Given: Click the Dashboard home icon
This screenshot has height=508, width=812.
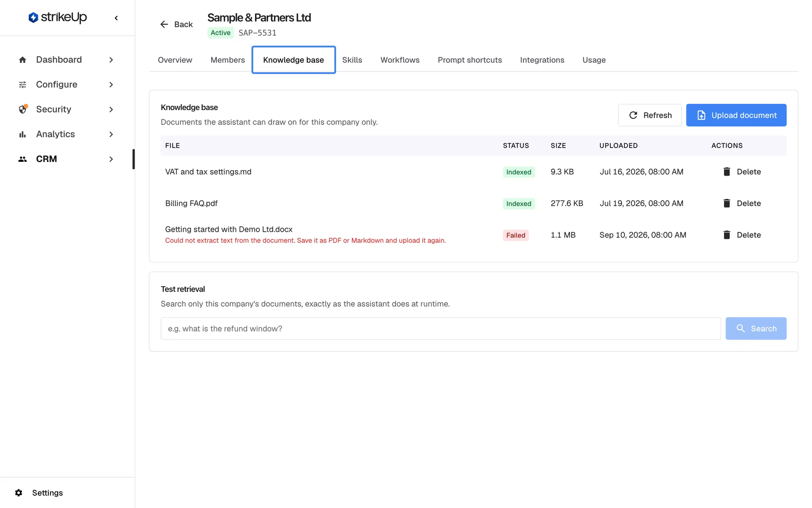Looking at the screenshot, I should click(x=23, y=60).
